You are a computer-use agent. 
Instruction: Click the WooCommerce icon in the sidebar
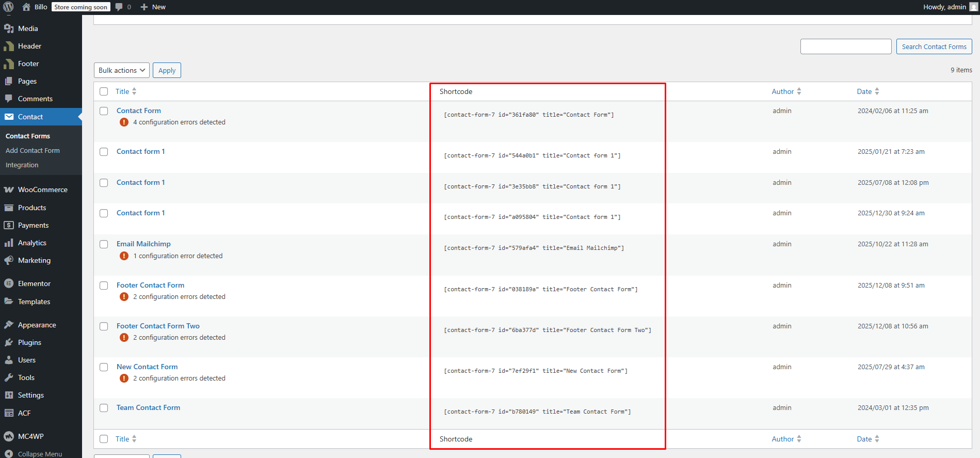[x=9, y=189]
